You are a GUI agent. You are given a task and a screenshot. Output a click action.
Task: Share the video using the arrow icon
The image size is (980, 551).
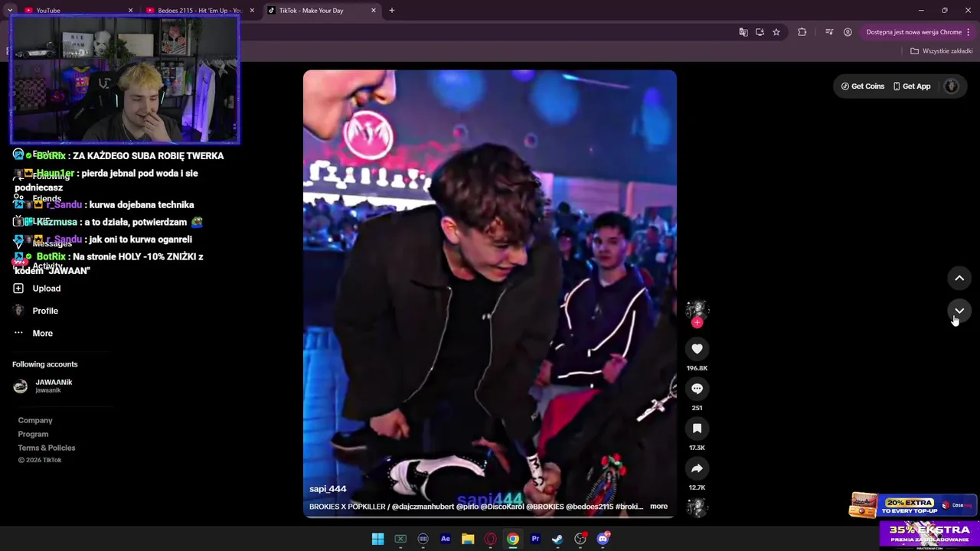point(697,468)
